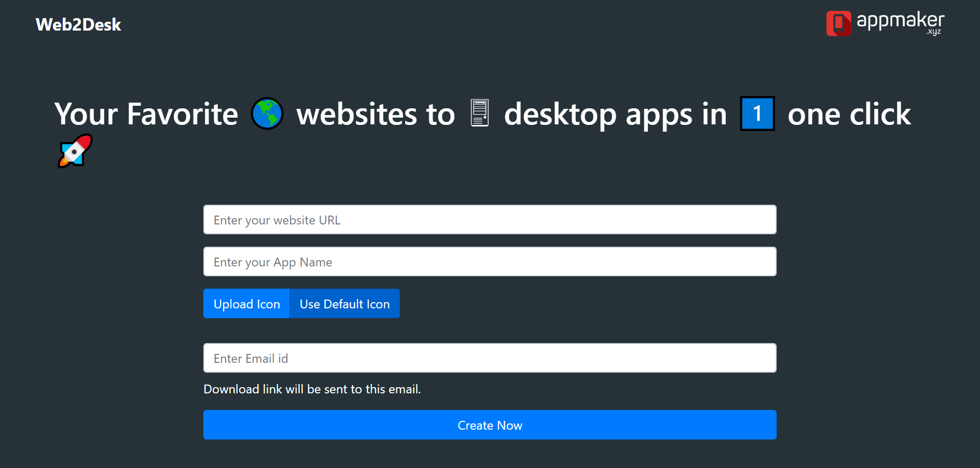980x468 pixels.
Task: Click 'Download link will be sent' helper text
Action: click(x=312, y=389)
